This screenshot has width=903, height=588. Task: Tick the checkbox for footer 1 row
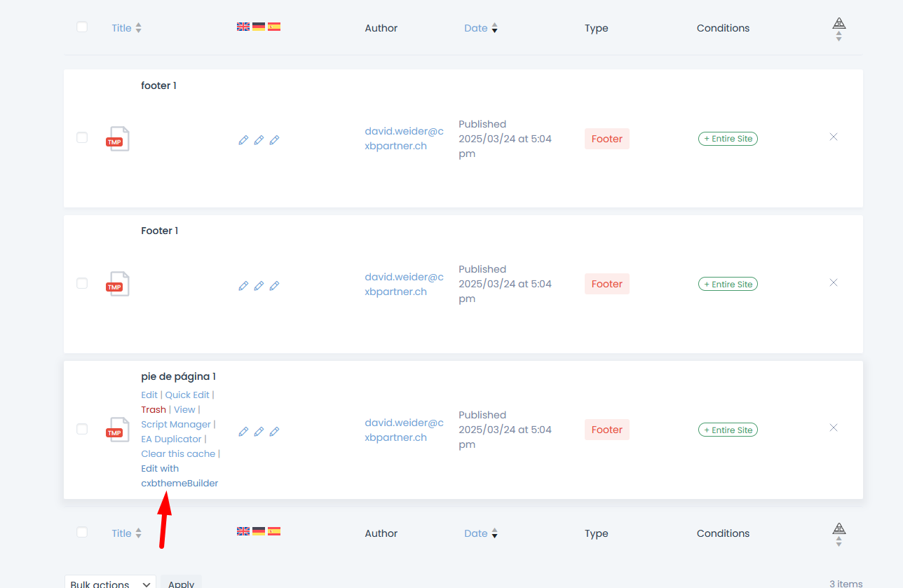pyautogui.click(x=82, y=137)
